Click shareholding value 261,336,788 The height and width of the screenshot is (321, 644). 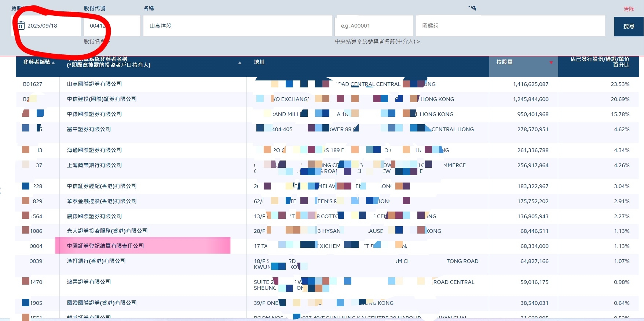point(533,150)
